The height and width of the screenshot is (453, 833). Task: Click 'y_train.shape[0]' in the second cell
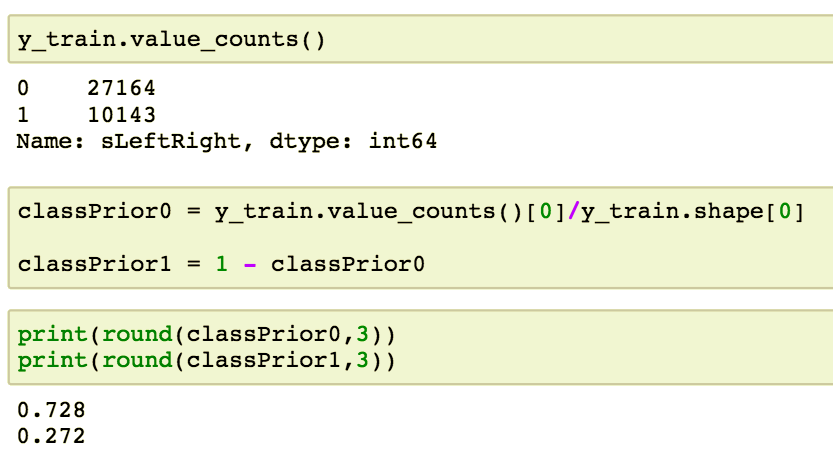pos(693,212)
